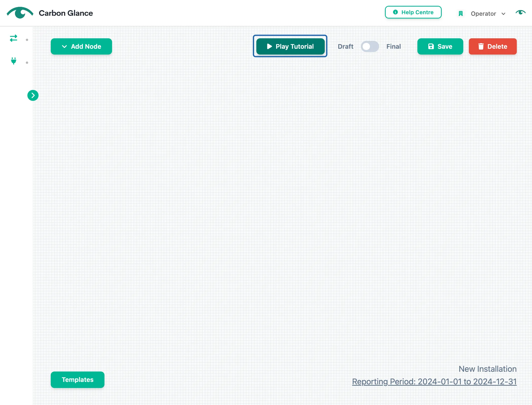Open the Help Centre

tap(413, 12)
